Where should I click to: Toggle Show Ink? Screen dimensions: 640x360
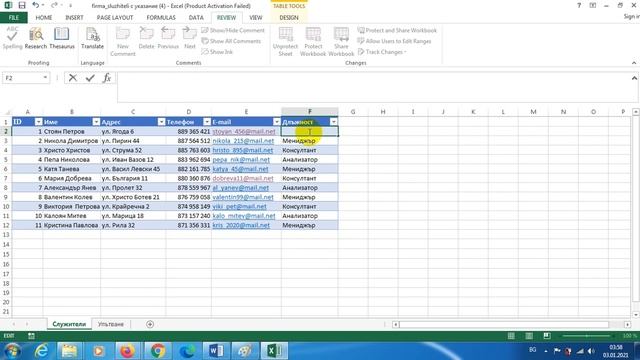coord(217,52)
